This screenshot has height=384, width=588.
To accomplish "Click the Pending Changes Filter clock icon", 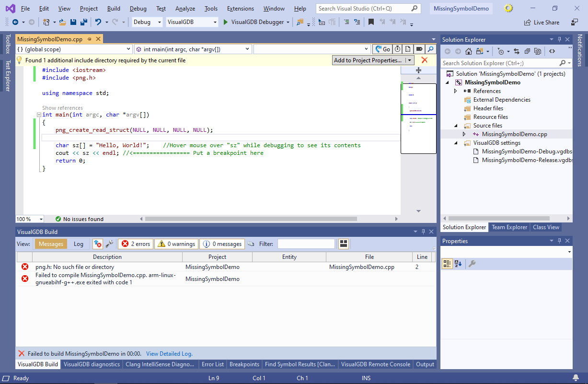I will [x=501, y=51].
